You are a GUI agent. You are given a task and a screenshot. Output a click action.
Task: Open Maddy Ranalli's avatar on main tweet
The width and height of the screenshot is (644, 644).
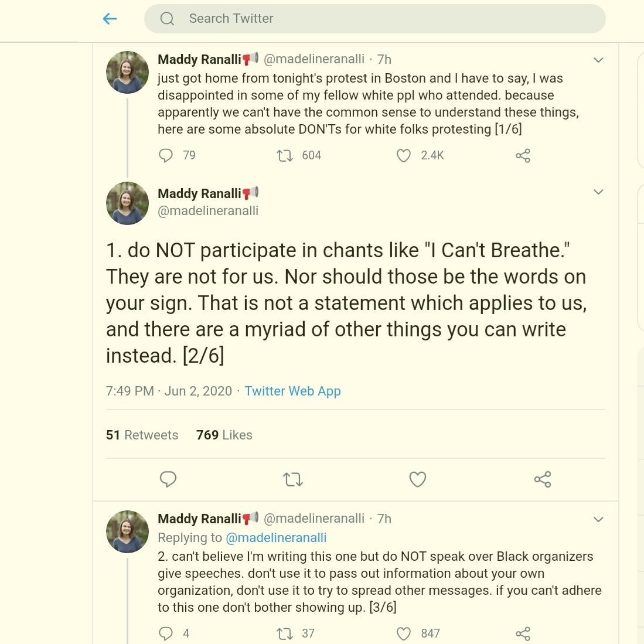click(127, 203)
